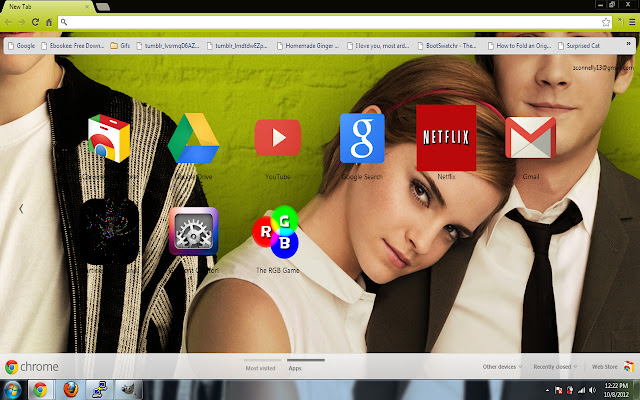Go to the home page
Image resolution: width=640 pixels, height=400 pixels.
[x=49, y=22]
